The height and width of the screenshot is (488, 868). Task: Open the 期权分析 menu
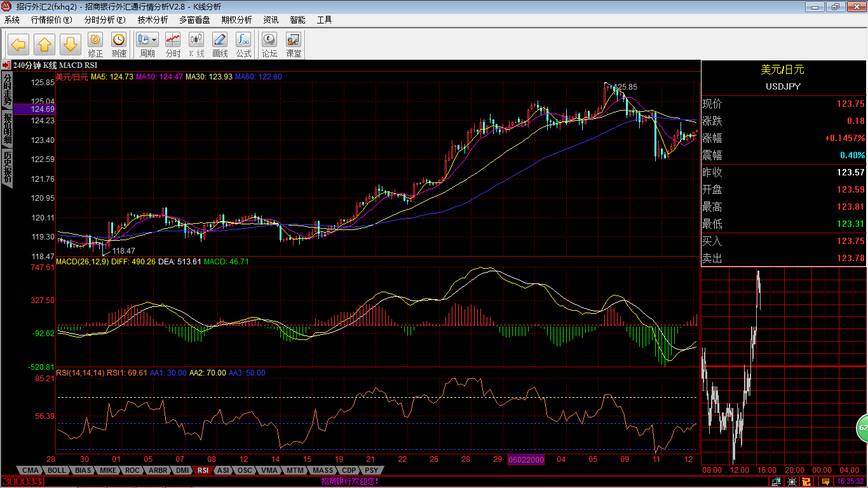236,20
